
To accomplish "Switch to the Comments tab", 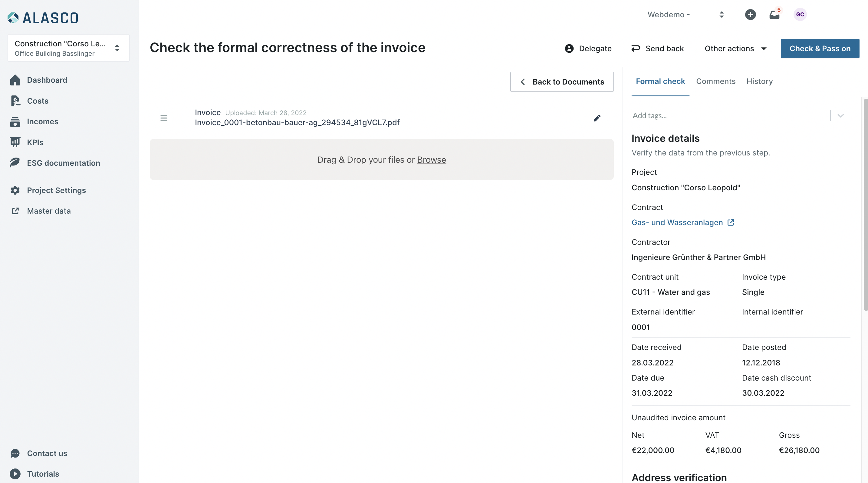I will pos(715,81).
